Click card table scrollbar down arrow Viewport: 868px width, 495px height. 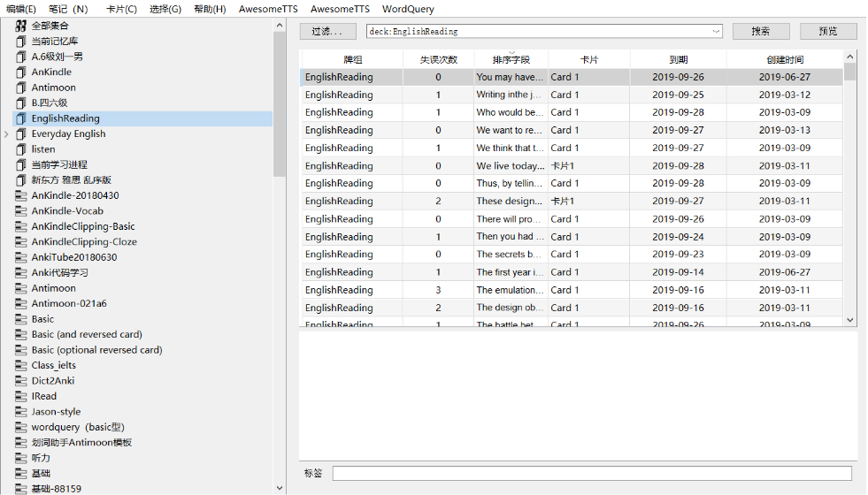(850, 320)
